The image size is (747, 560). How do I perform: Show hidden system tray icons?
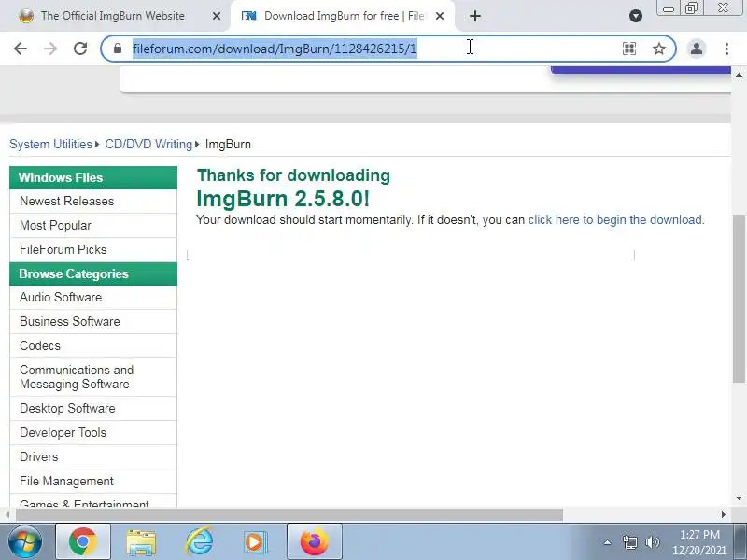[x=608, y=542]
